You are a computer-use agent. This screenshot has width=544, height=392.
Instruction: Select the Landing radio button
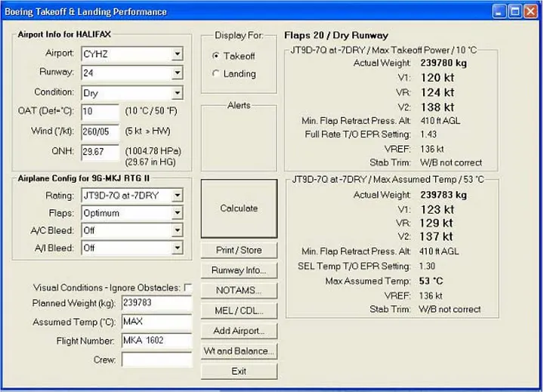click(x=216, y=73)
